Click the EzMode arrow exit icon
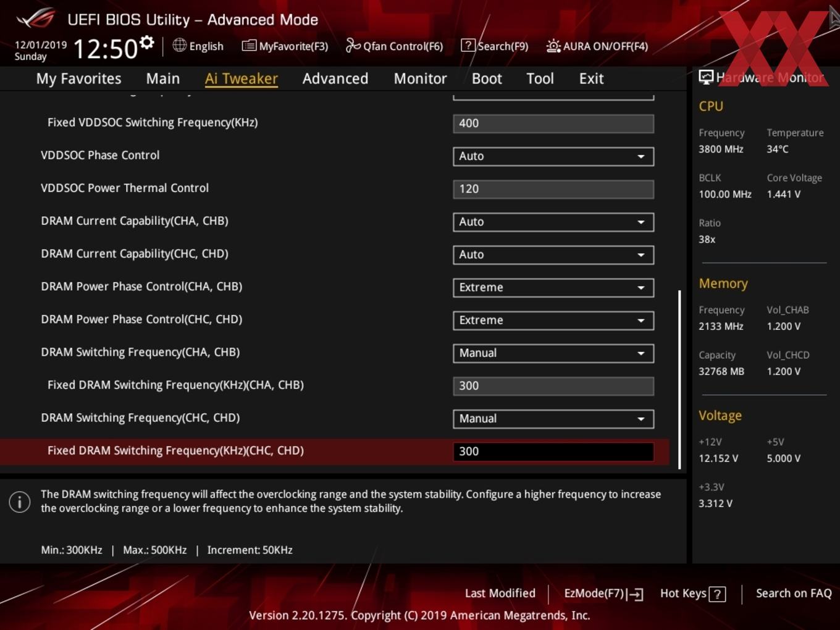This screenshot has height=630, width=840. click(635, 594)
